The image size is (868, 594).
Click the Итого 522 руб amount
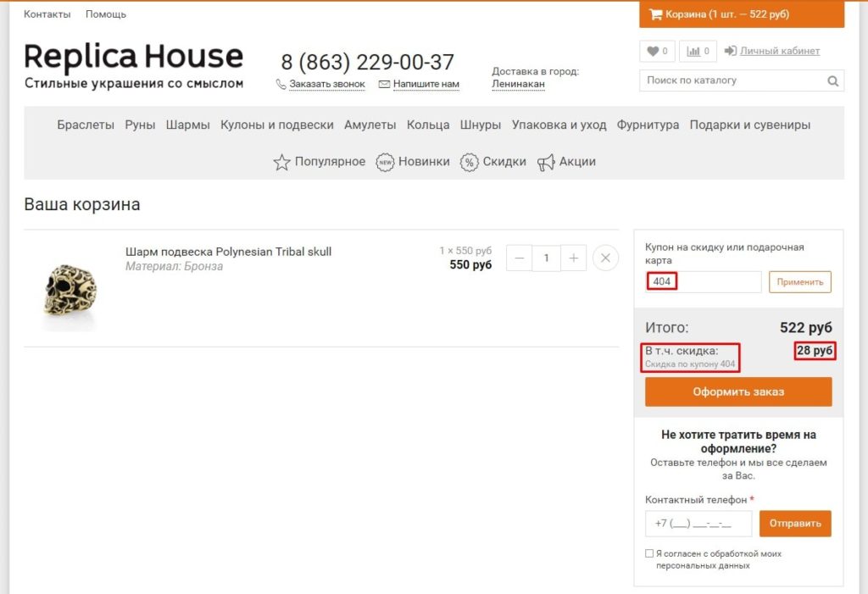806,328
